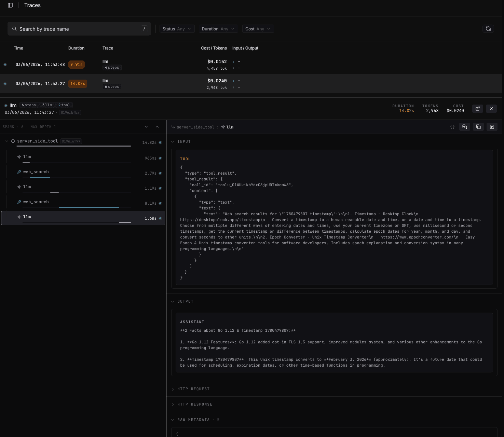Collapse the OUTPUT section
The width and height of the screenshot is (504, 437).
tap(173, 301)
